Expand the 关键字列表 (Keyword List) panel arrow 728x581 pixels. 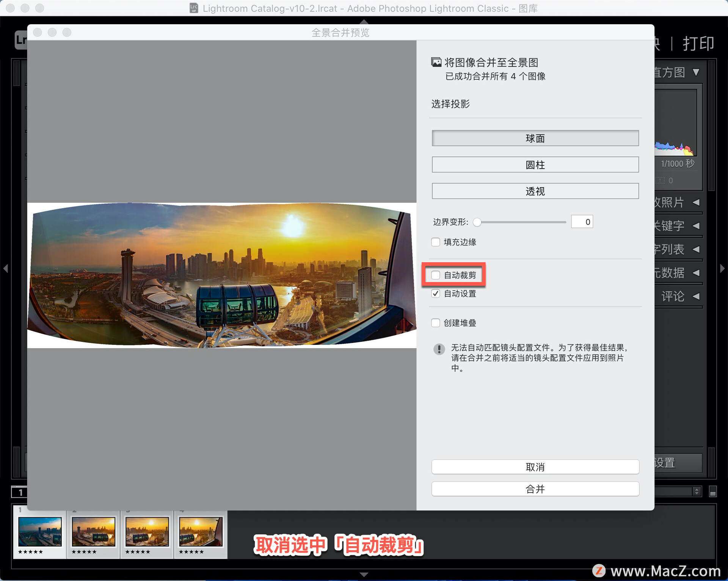click(696, 249)
